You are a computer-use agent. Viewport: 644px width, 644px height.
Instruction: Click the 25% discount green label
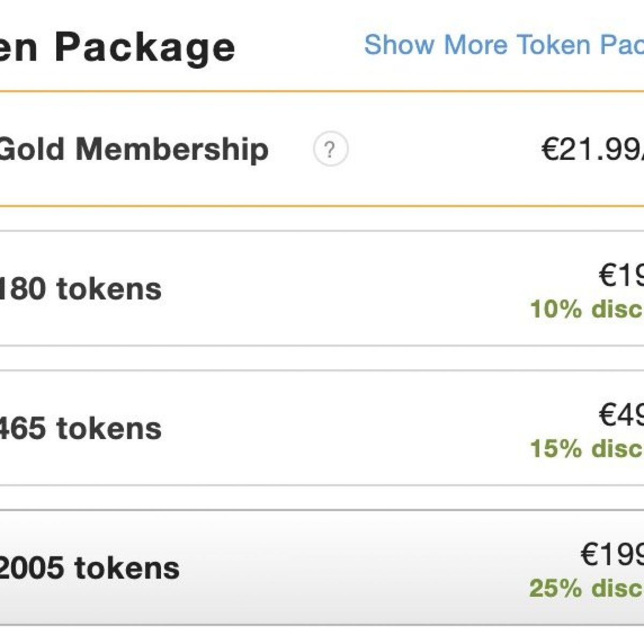587,588
